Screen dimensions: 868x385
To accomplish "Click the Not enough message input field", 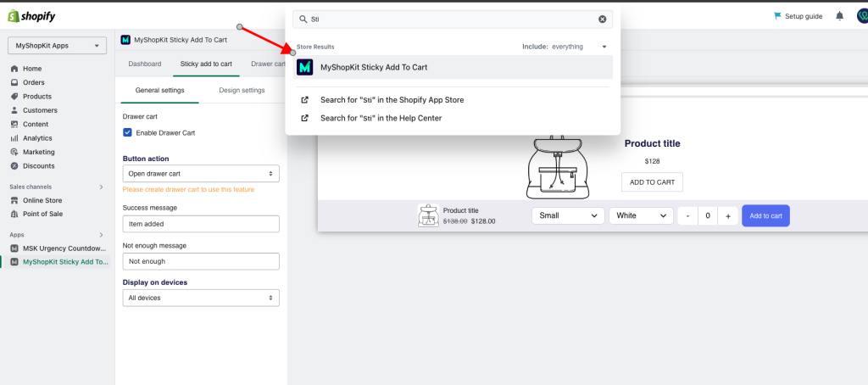I will tap(201, 261).
